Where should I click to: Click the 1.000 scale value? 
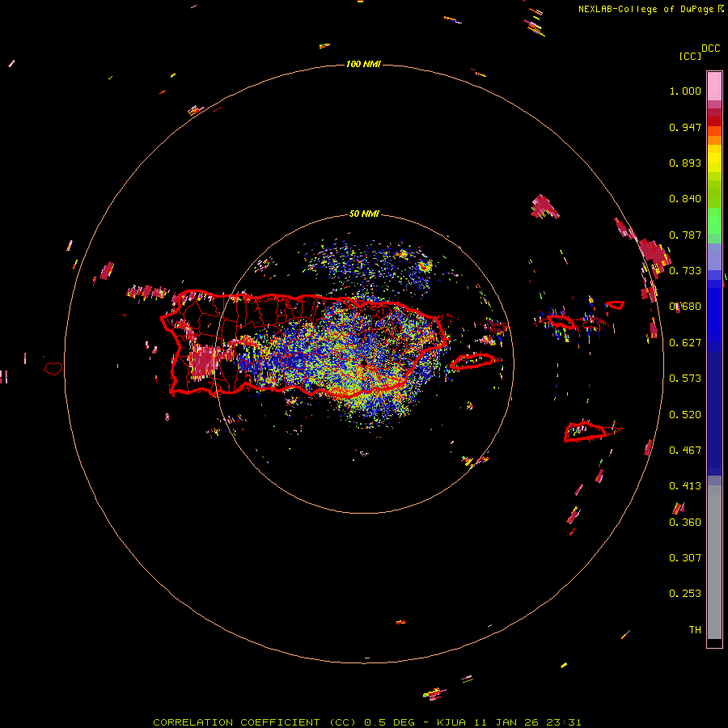(685, 91)
